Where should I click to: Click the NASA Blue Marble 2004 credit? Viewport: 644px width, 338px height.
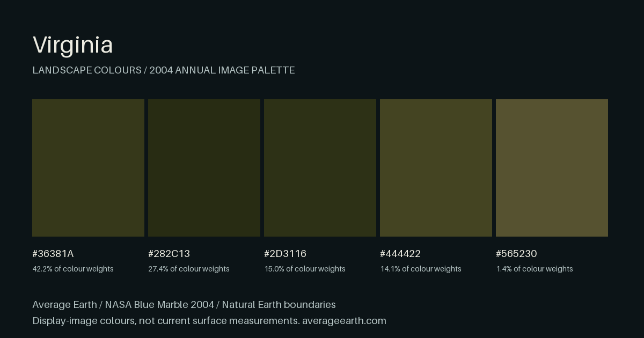point(159,305)
